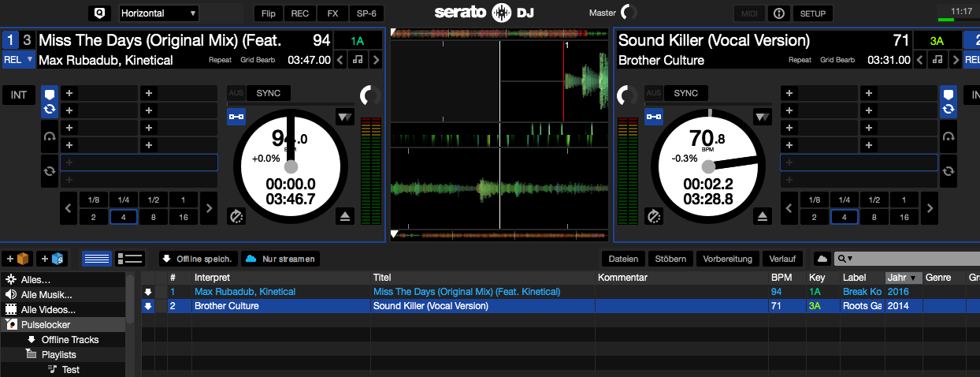Viewport: 980px width, 377px height.
Task: Open the Horizontal display mode dropdown
Action: pyautogui.click(x=159, y=13)
